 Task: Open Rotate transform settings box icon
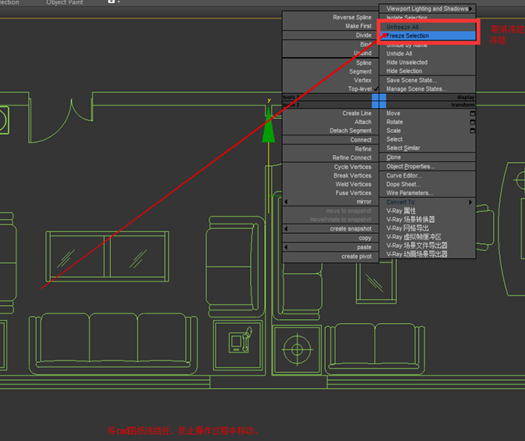coord(472,122)
